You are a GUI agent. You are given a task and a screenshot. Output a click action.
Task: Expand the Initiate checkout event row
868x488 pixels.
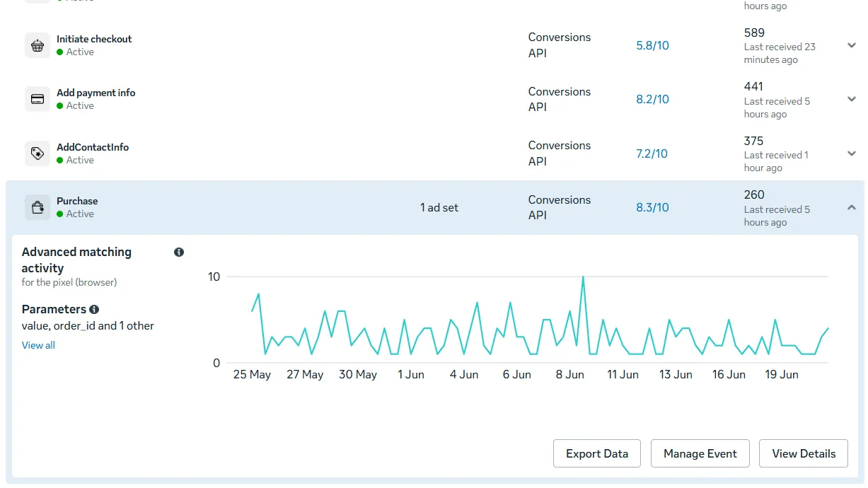[852, 45]
